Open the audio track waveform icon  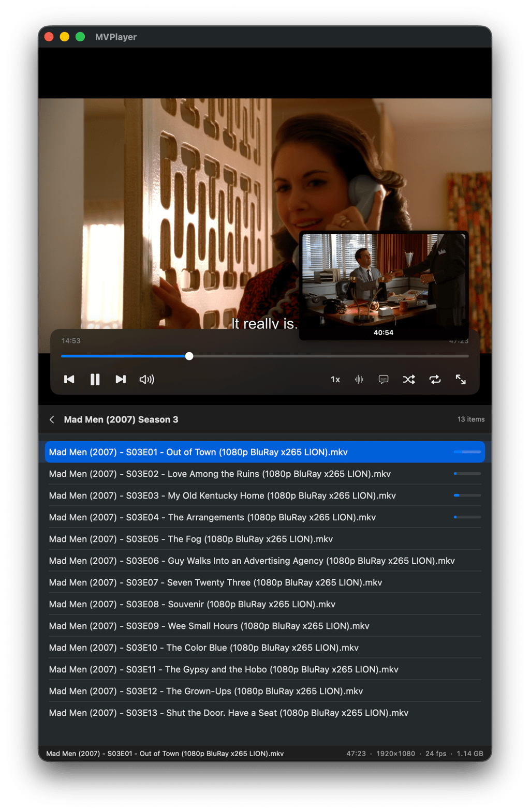click(x=359, y=380)
